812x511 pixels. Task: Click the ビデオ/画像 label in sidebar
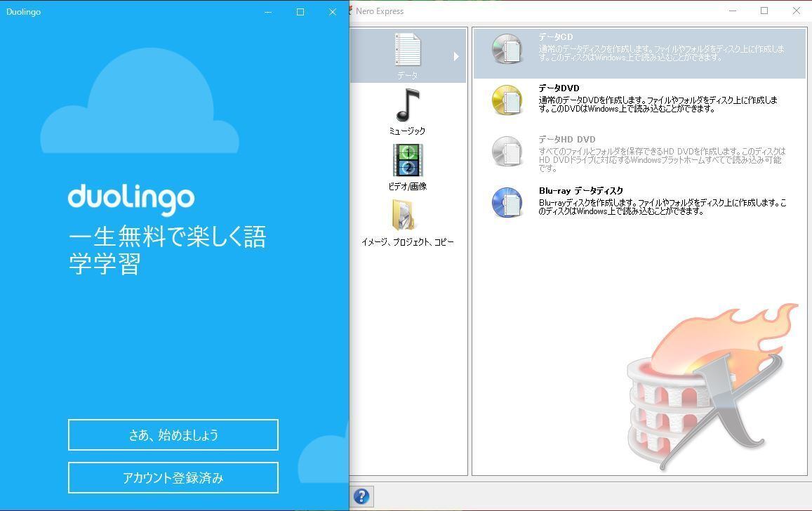(x=407, y=187)
